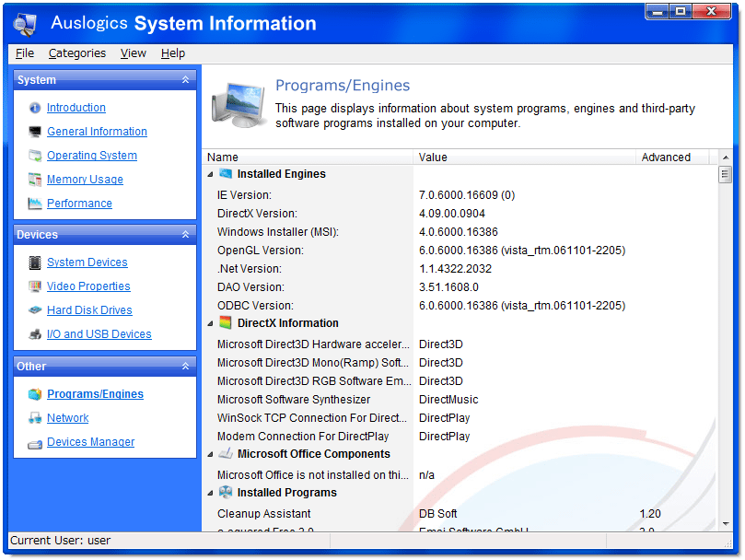Click the scrollbar down arrow

725,524
